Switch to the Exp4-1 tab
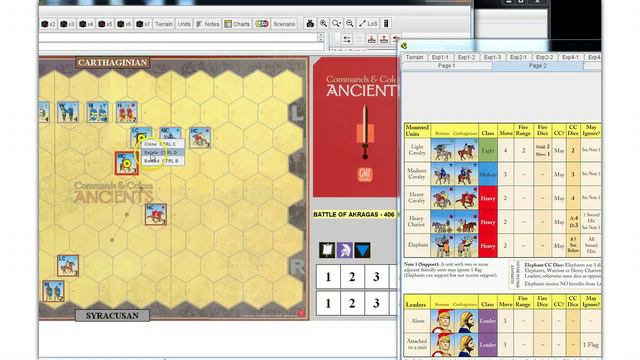Screen dimensions: 640x360 570,58
